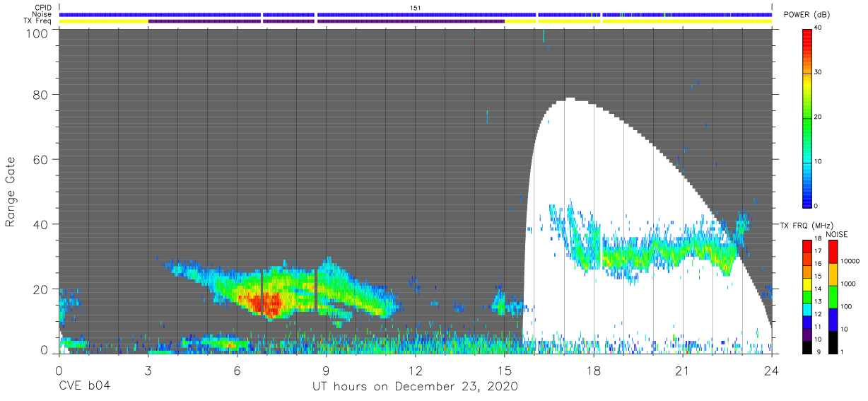This screenshot has height=401, width=868.
Task: Click x-axis hour label '9'
Action: click(x=326, y=371)
